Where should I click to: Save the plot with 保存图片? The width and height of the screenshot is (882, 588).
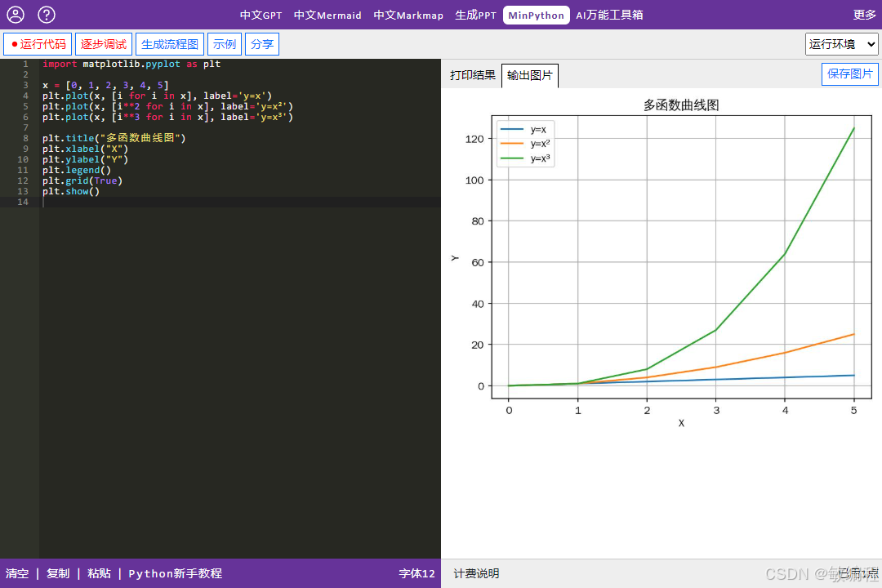click(x=849, y=73)
